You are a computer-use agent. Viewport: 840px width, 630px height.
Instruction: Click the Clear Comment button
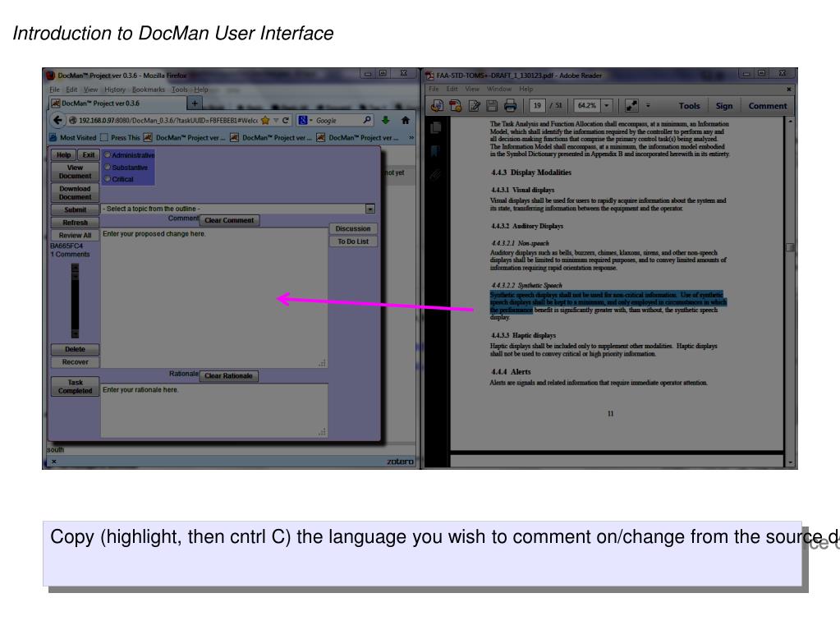[229, 220]
